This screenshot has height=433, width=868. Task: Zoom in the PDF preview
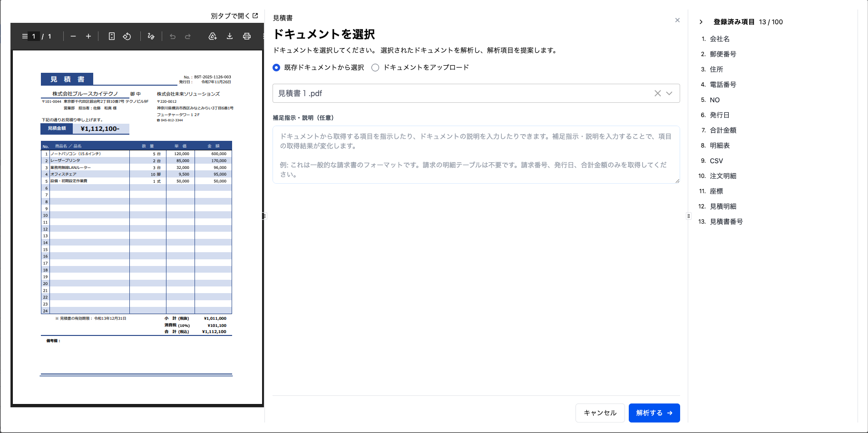88,36
